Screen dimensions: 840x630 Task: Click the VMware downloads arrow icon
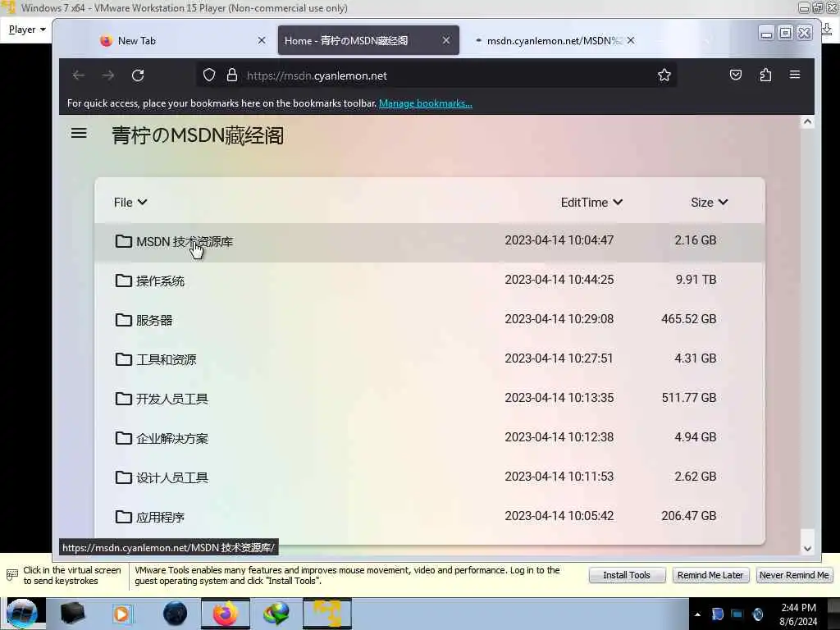828,29
